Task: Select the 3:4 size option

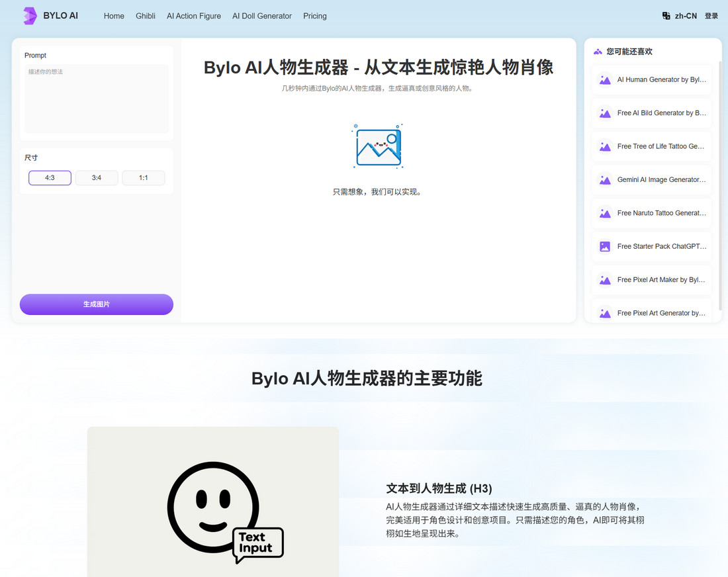Action: (97, 178)
